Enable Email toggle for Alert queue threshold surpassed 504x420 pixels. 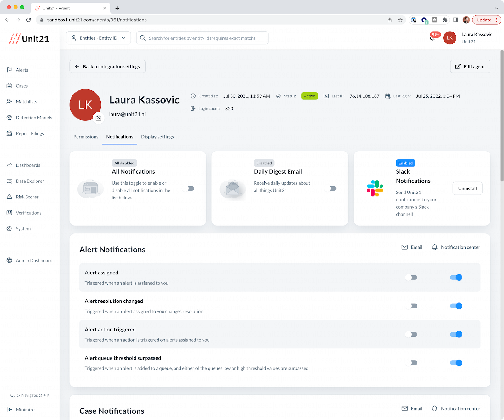(412, 363)
